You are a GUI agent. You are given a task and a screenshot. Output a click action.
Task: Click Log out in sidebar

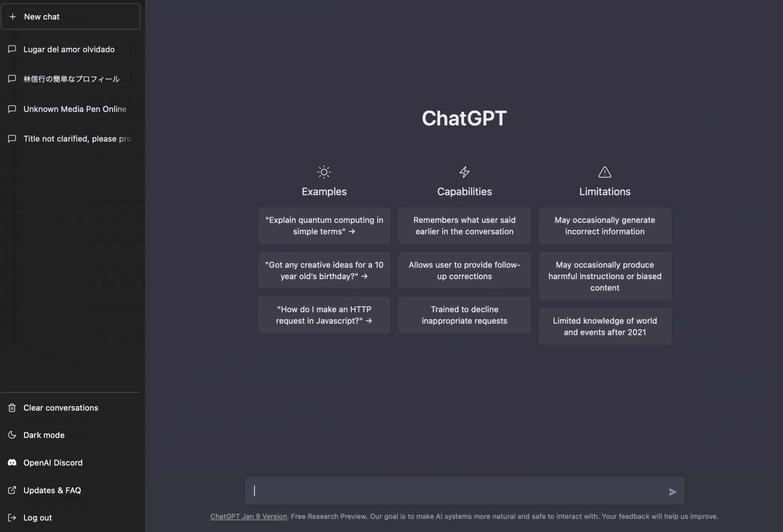tap(70, 517)
